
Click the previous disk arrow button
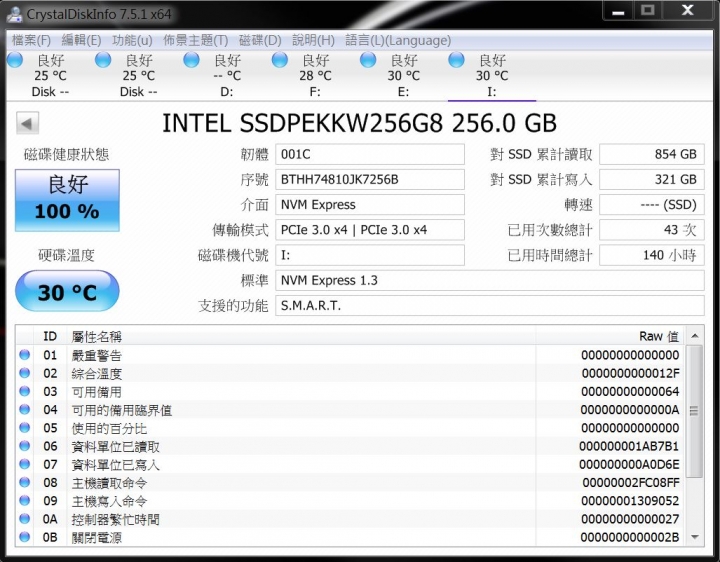[27, 123]
